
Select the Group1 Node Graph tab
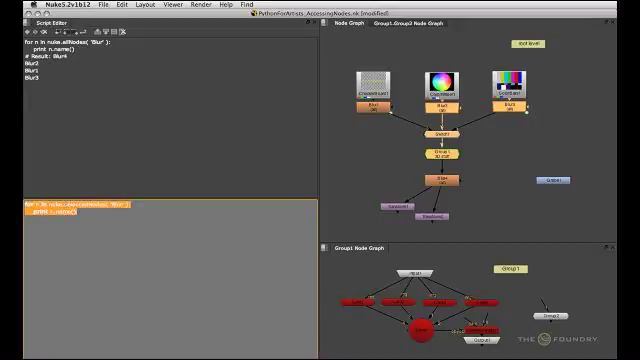coord(359,248)
